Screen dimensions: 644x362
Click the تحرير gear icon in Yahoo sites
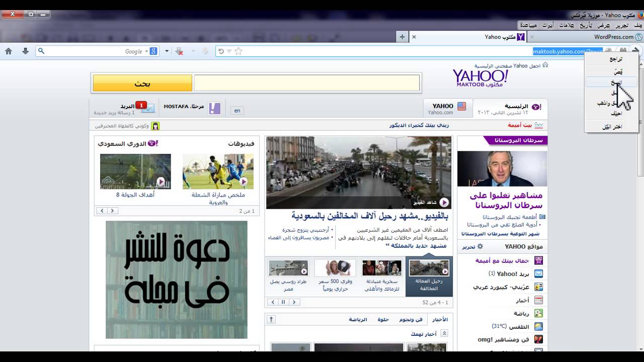coord(479,246)
